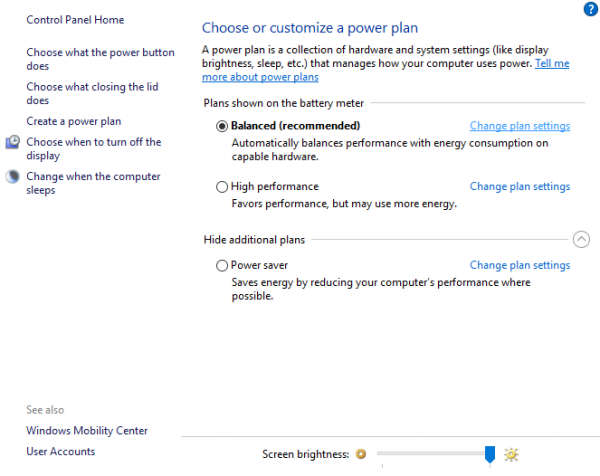This screenshot has height=476, width=600.
Task: Change plan settings for High performance
Action: click(x=520, y=187)
